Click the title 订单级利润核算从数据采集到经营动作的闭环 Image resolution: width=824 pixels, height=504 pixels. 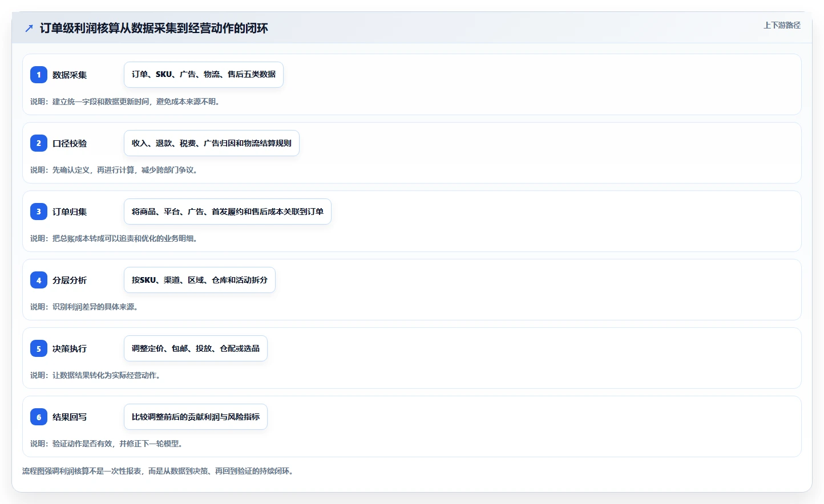point(154,28)
